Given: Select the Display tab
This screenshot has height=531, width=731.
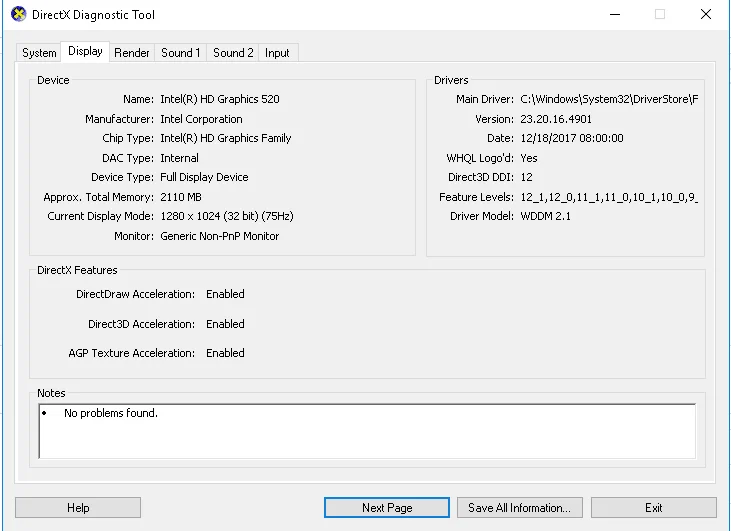Looking at the screenshot, I should 85,51.
